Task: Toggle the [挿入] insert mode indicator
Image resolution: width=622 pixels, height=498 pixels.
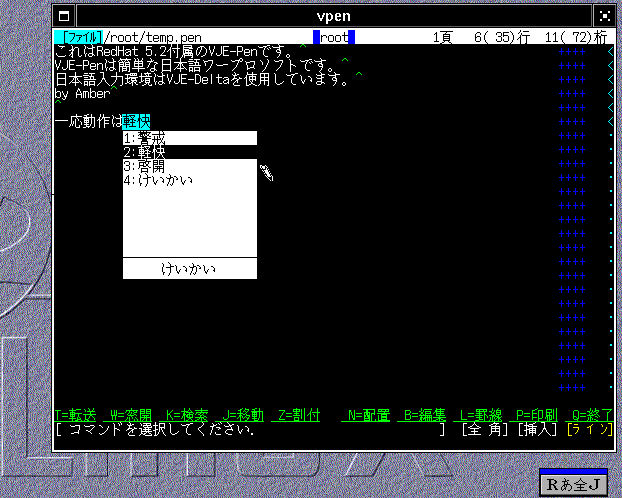Action: point(537,429)
